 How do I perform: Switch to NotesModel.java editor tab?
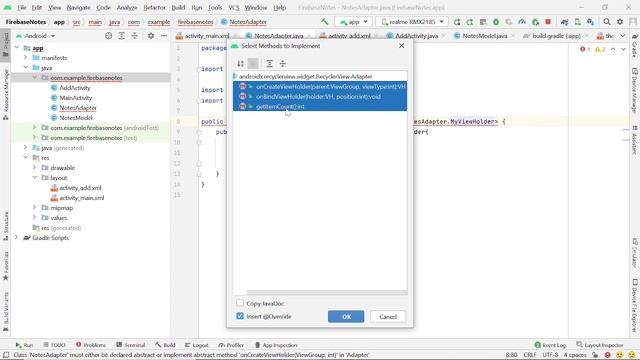484,36
